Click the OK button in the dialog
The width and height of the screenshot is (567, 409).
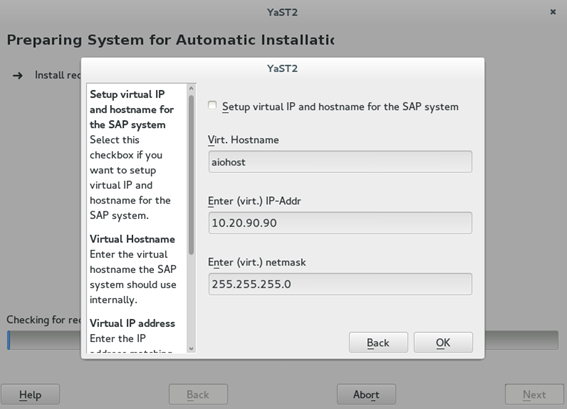tap(443, 342)
